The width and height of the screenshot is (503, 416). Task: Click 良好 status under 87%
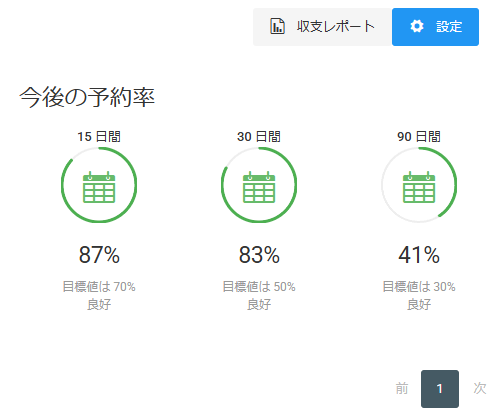click(99, 305)
